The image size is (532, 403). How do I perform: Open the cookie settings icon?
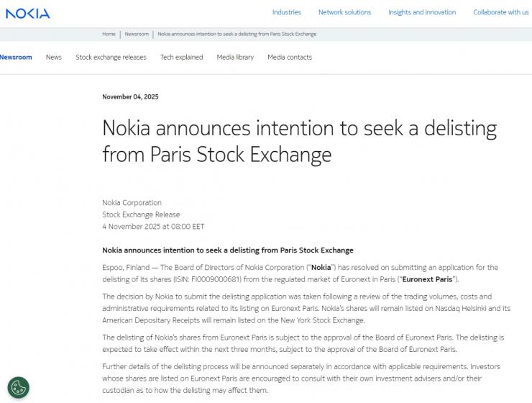pos(18,388)
